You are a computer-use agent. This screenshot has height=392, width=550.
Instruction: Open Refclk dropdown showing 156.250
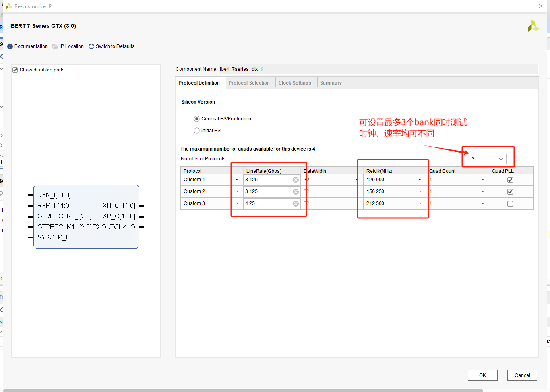(420, 191)
